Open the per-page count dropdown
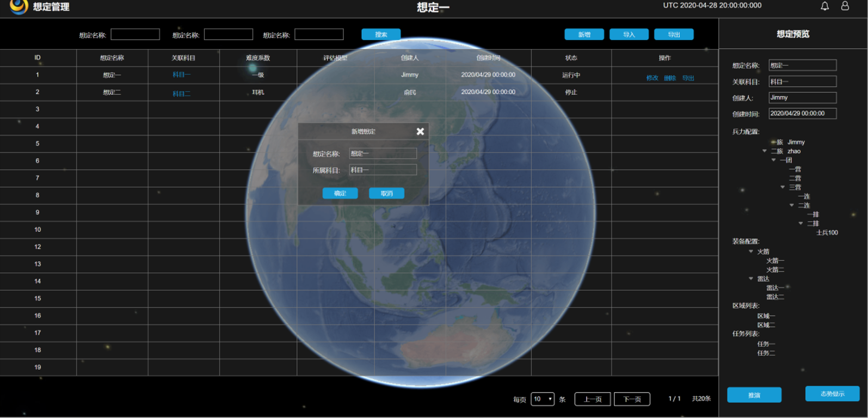This screenshot has width=868, height=418. point(542,399)
